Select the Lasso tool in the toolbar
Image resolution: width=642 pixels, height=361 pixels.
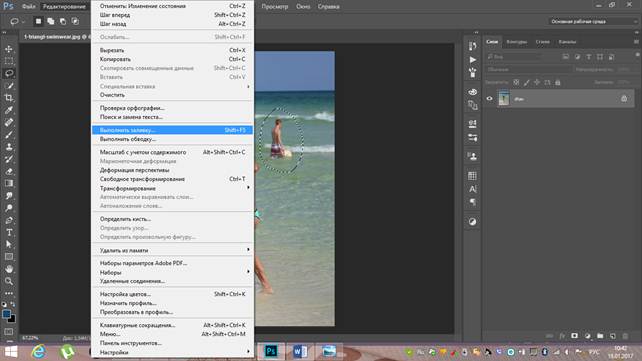point(9,73)
